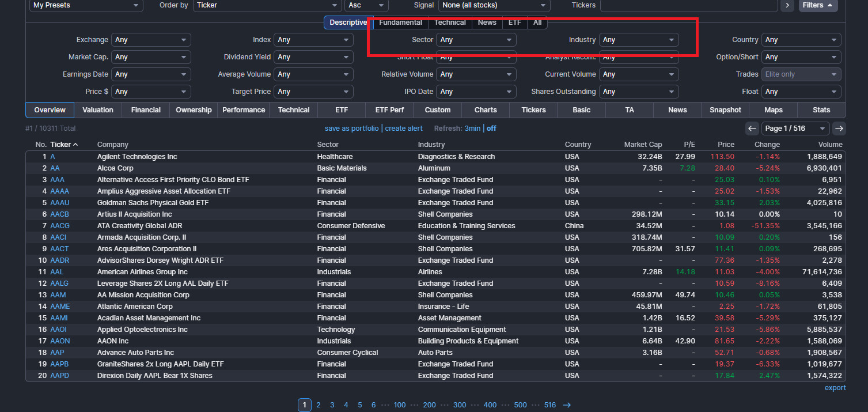
Task: Expand the Market Cap. dropdown
Action: point(151,57)
